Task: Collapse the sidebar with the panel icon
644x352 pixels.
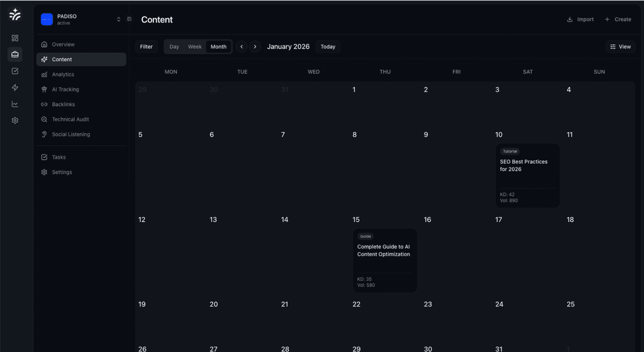Action: (x=129, y=19)
